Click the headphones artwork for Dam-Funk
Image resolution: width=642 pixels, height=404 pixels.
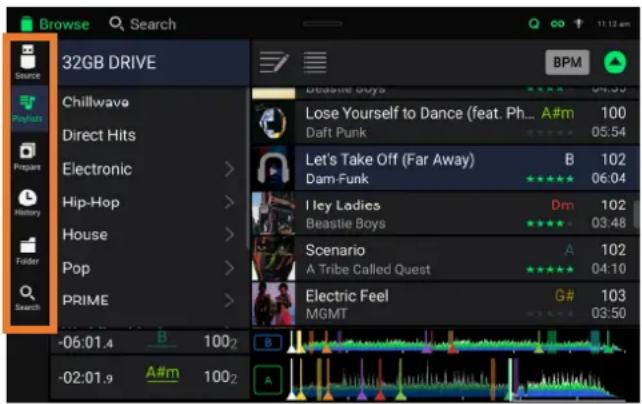[273, 168]
